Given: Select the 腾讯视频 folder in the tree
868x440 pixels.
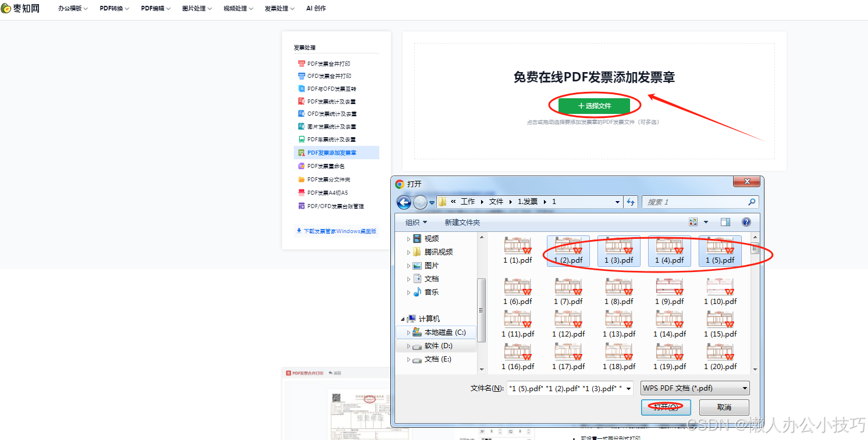Looking at the screenshot, I should pos(432,252).
